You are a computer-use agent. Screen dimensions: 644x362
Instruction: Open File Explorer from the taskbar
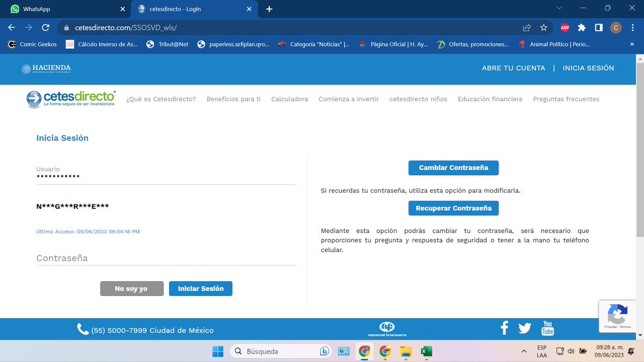click(x=406, y=351)
